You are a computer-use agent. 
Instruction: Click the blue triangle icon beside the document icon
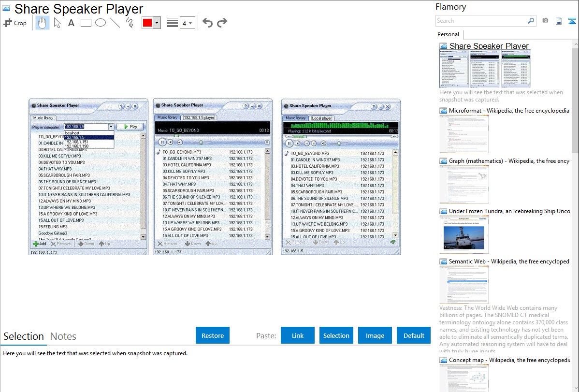(x=572, y=21)
